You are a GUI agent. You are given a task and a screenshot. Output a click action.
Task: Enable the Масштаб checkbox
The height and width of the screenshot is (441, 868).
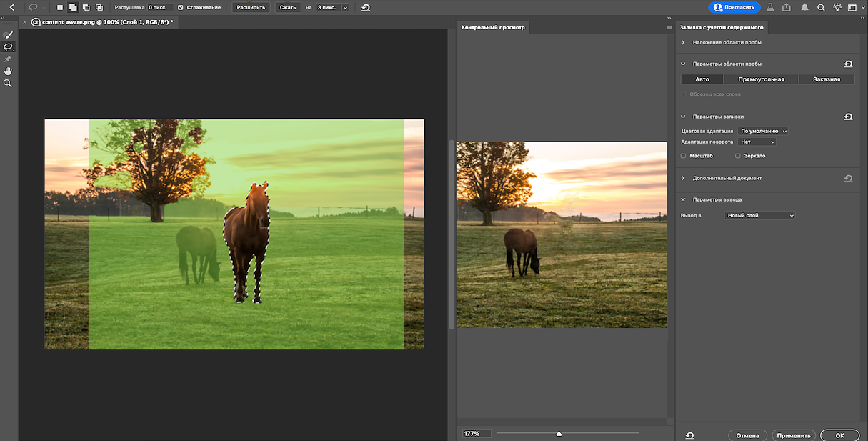pos(684,155)
